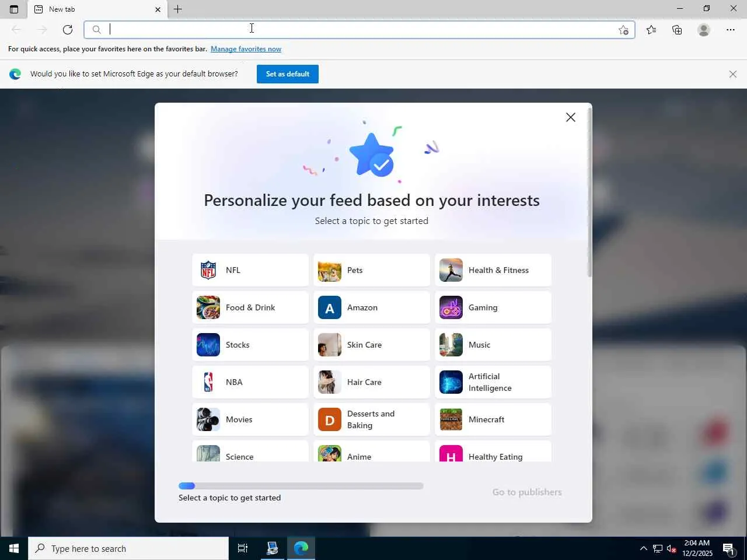This screenshot has width=747, height=560.
Task: Pick the Healthy Eating topic card
Action: (493, 451)
